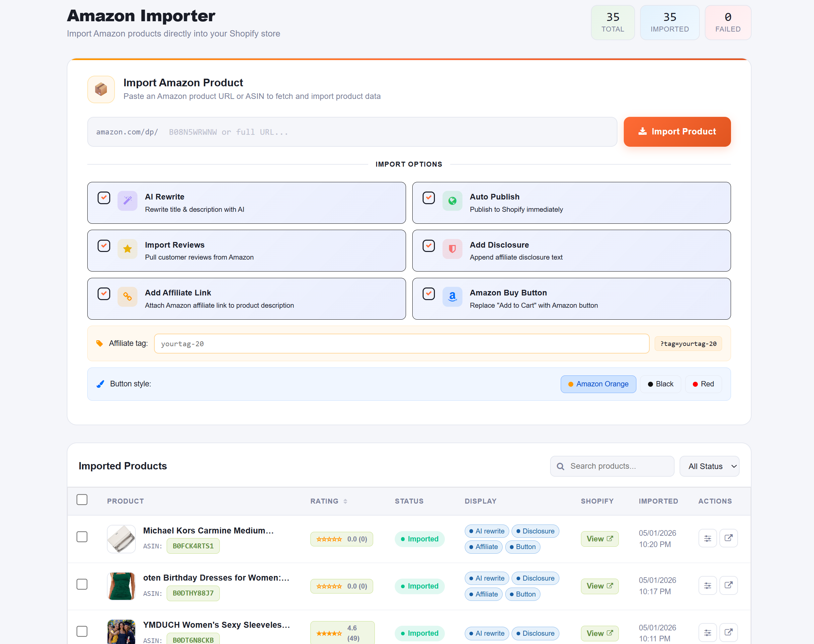Click Button tag in Michael Kors row
The height and width of the screenshot is (644, 814).
[x=523, y=547]
